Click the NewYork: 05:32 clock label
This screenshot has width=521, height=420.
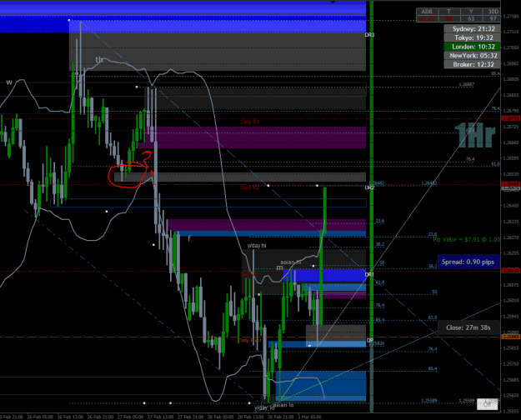472,56
